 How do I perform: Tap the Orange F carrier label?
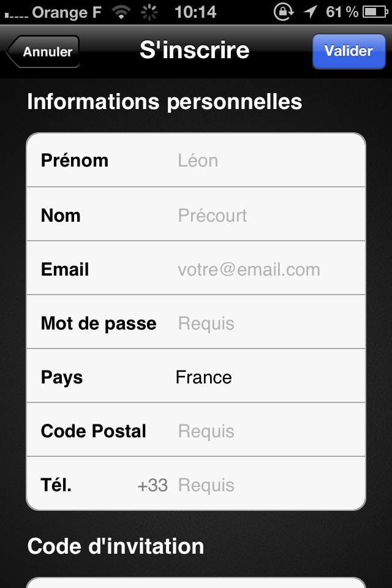coord(67,12)
